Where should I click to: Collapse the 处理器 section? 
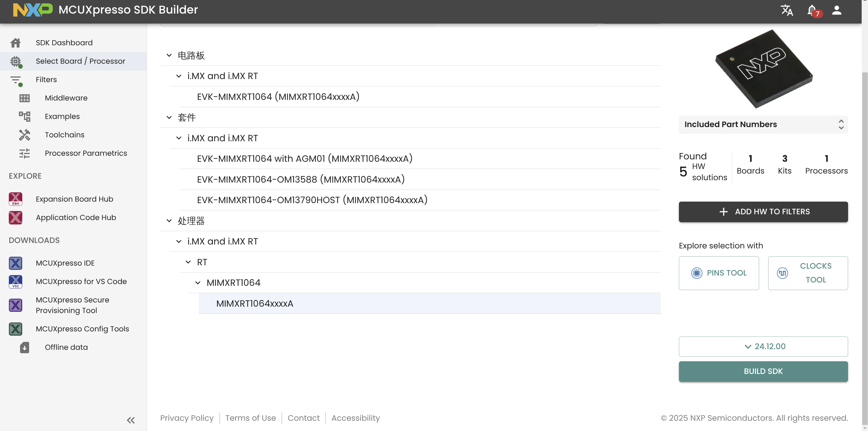click(x=169, y=221)
